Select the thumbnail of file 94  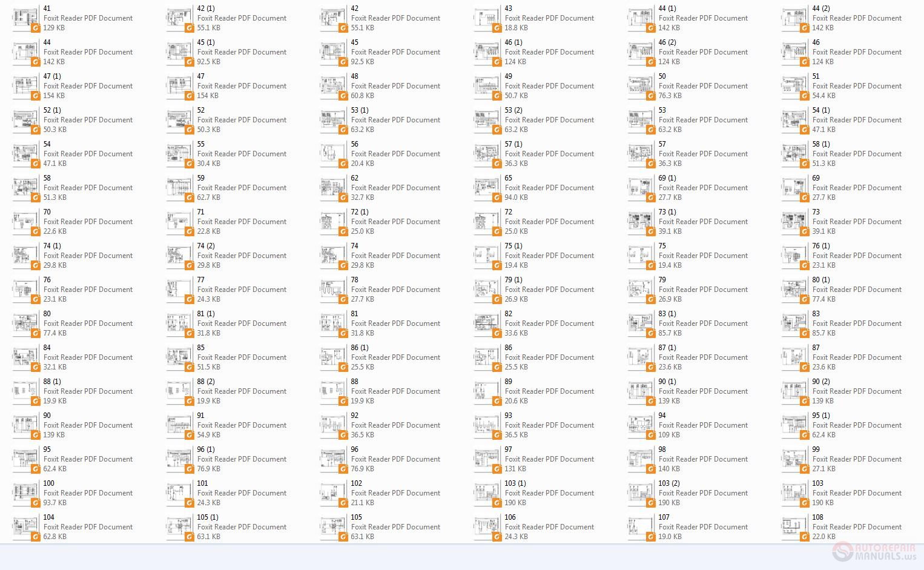[641, 426]
